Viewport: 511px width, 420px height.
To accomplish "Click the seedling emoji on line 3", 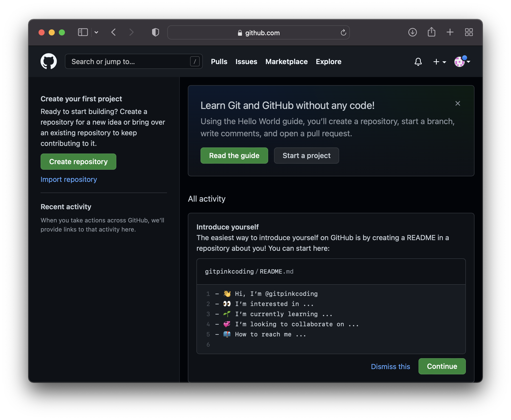I will point(227,314).
